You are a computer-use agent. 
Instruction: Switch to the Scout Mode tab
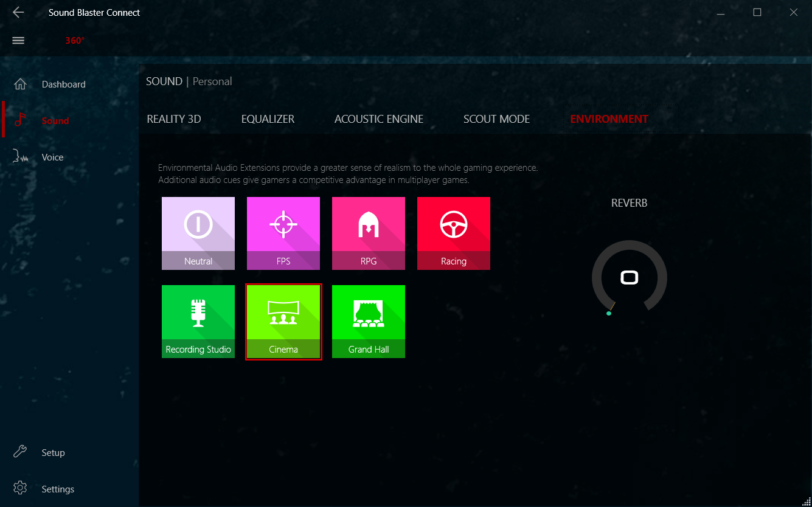[496, 119]
